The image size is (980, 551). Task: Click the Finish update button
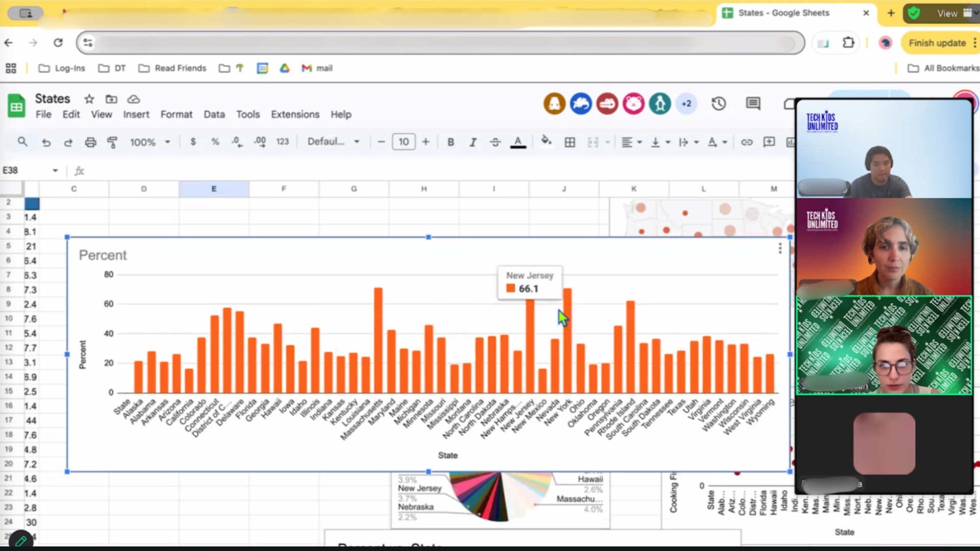click(937, 43)
